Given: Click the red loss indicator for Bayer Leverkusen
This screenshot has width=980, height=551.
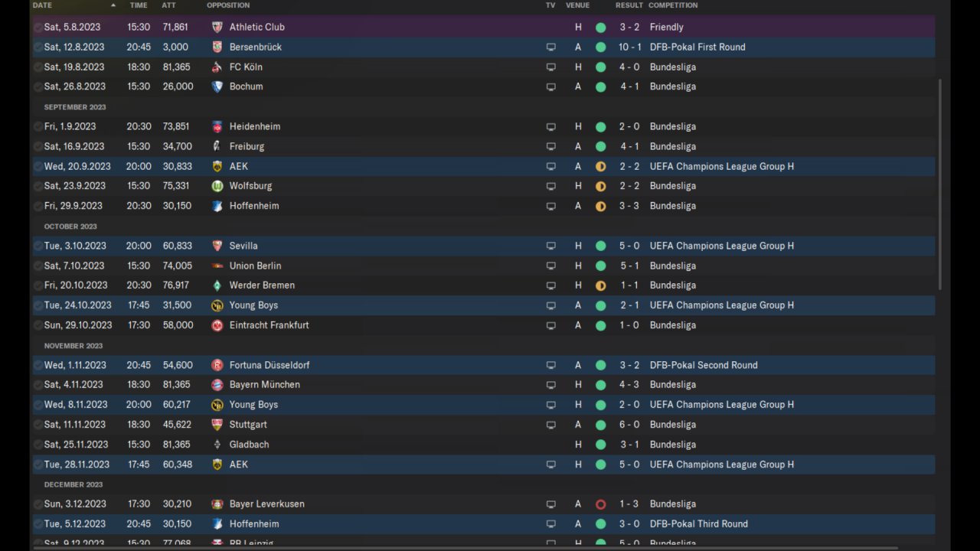Looking at the screenshot, I should pos(600,504).
